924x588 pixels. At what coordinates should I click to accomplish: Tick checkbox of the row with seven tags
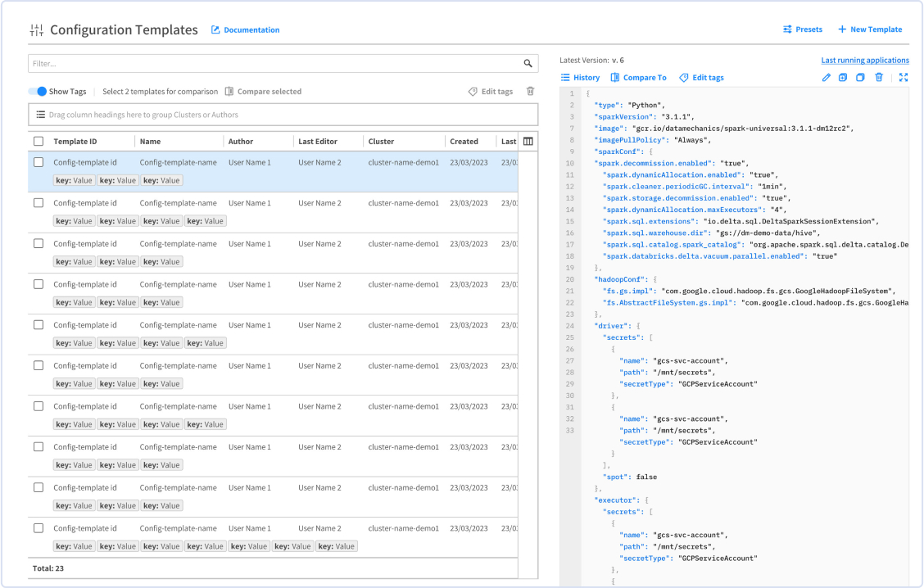click(x=38, y=528)
